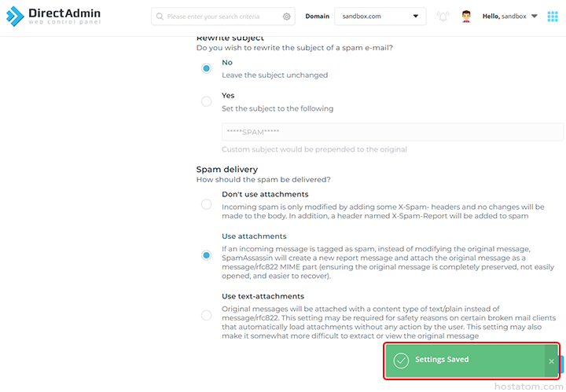
Task: Expand the "Hello, sandbox" user menu
Action: [510, 16]
